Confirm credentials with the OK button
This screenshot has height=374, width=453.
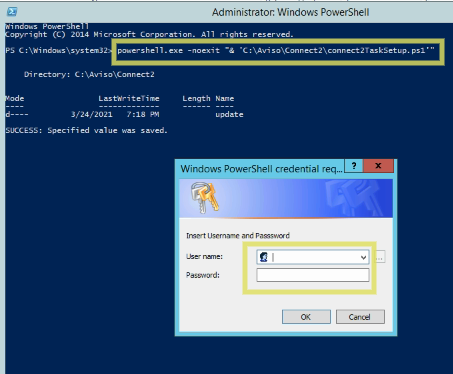tap(306, 317)
